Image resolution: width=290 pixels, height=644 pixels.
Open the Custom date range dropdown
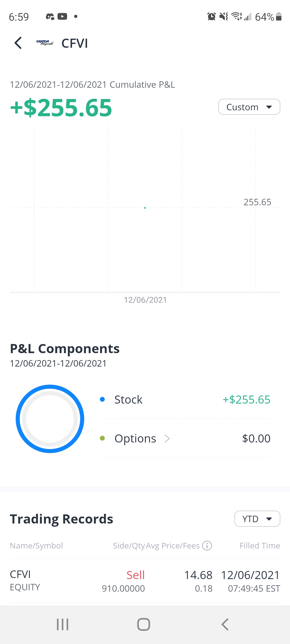point(249,107)
